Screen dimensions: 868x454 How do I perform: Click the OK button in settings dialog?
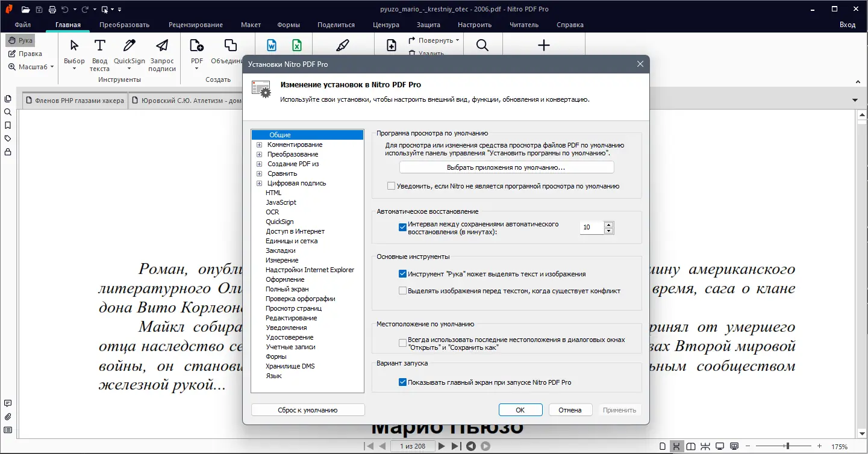point(520,410)
